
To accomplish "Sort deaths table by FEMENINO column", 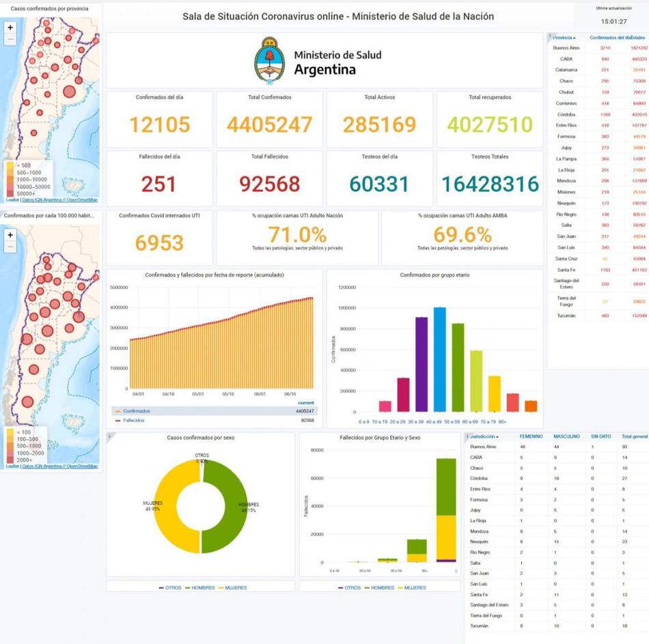I will [x=531, y=436].
